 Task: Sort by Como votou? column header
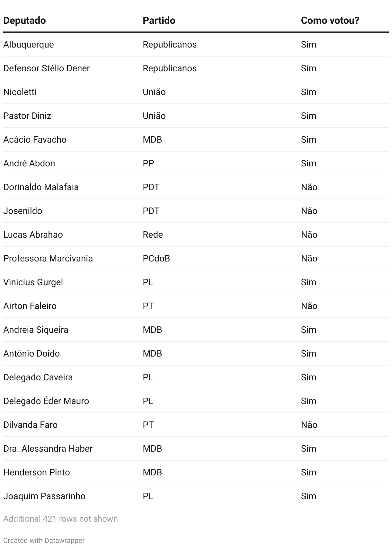coord(330,21)
